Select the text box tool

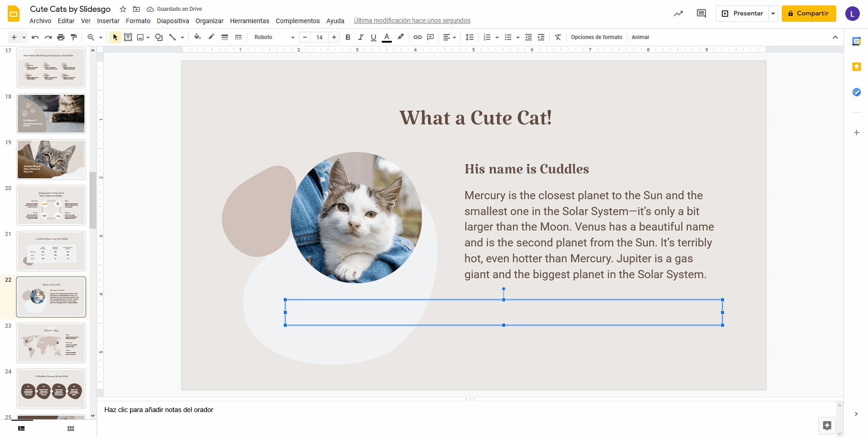tap(128, 37)
